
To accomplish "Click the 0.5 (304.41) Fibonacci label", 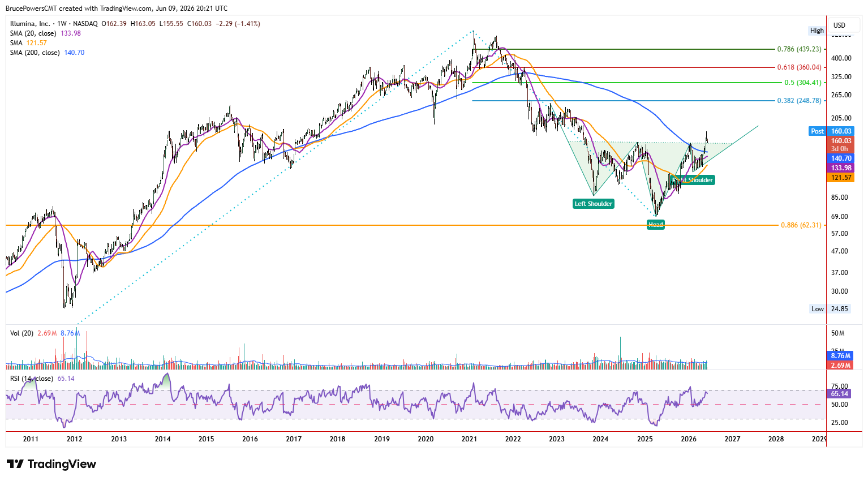I will (803, 83).
